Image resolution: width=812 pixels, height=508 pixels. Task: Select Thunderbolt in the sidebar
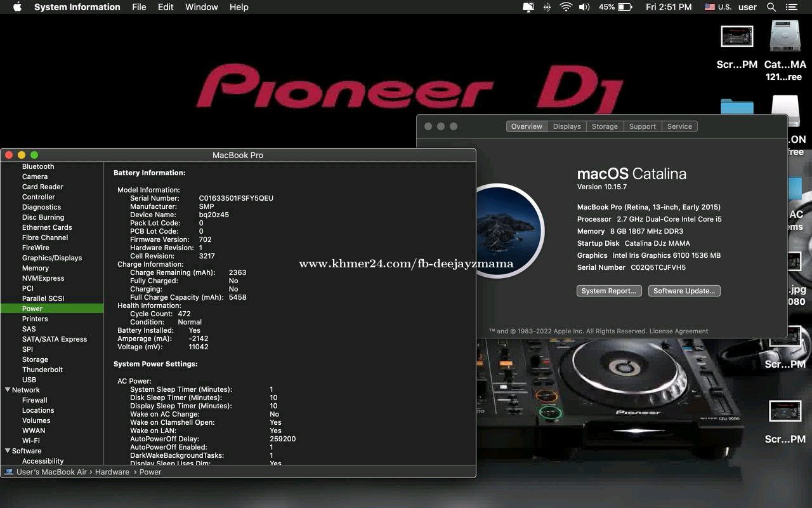click(x=43, y=370)
